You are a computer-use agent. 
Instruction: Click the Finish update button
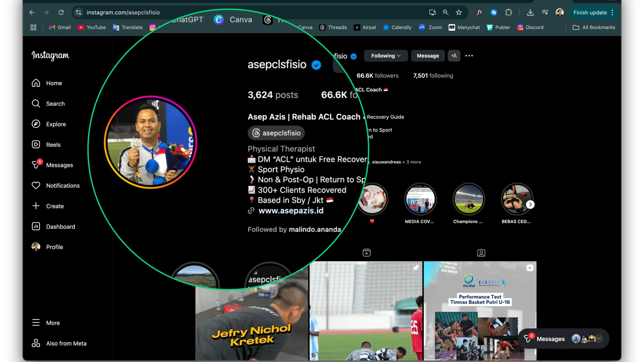590,13
